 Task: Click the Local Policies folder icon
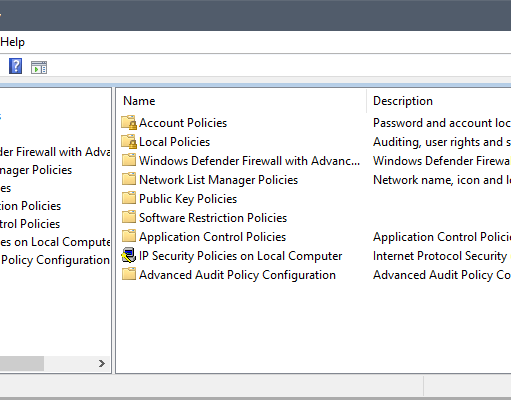129,142
